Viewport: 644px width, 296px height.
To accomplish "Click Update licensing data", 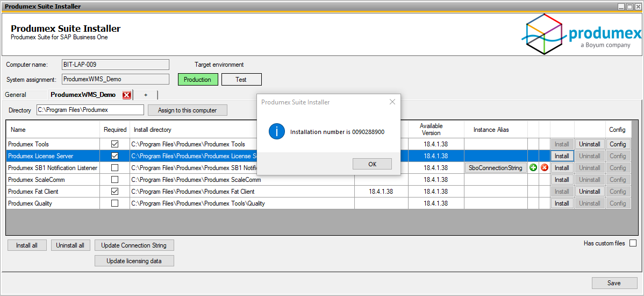I will pyautogui.click(x=134, y=261).
